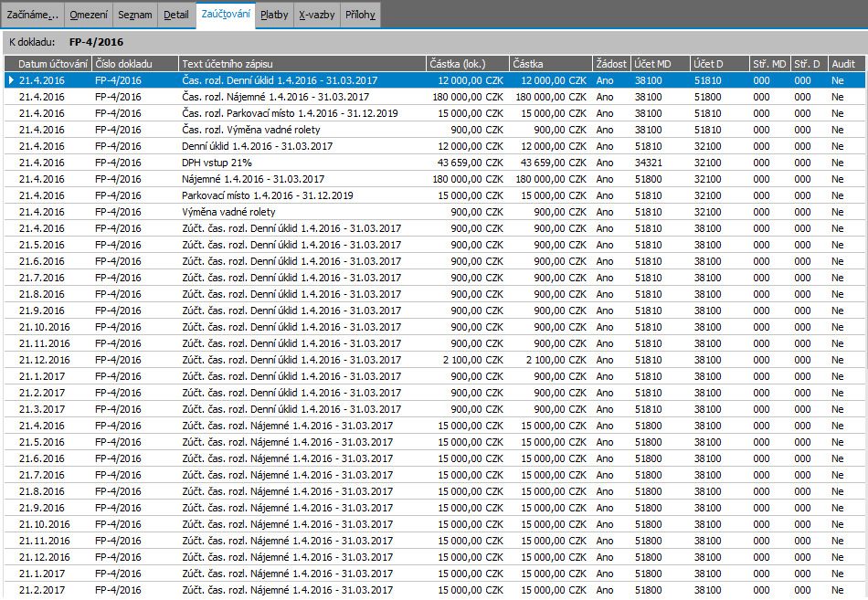Open the Detail tab
The image size is (868, 600).
[x=176, y=15]
